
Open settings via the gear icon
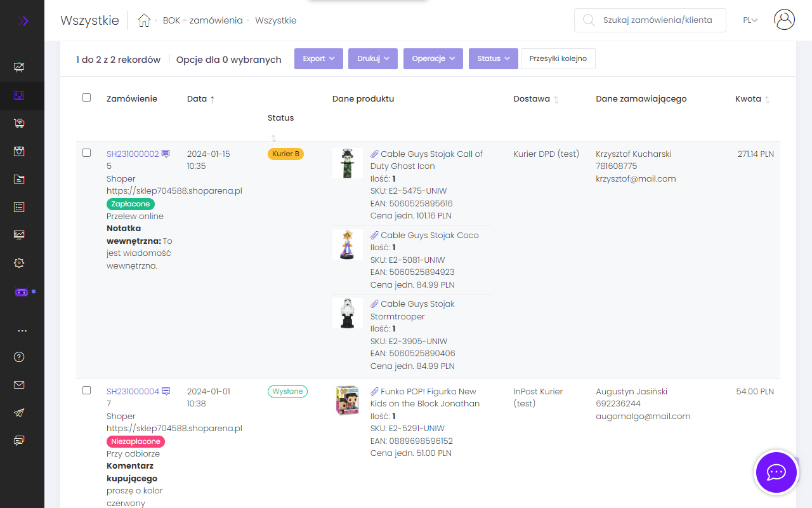[19, 262]
